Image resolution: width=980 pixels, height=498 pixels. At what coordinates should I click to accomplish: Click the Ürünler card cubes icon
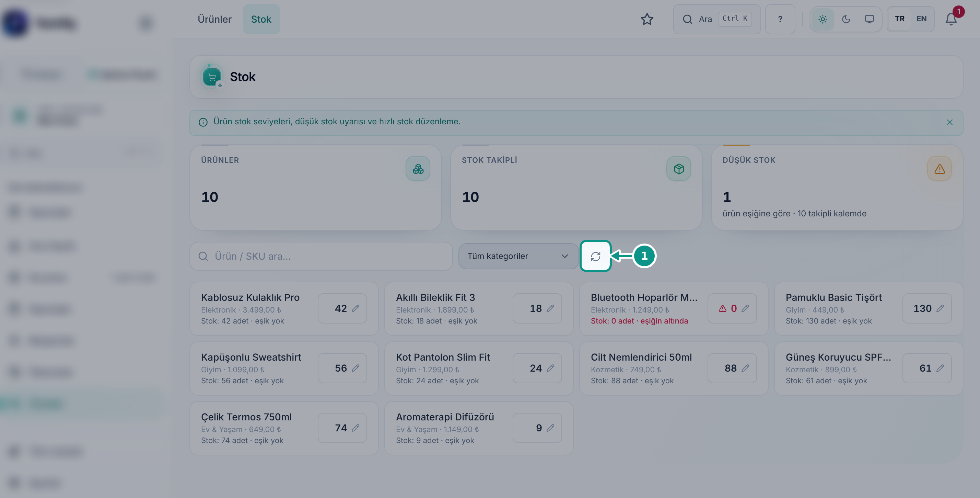(418, 169)
